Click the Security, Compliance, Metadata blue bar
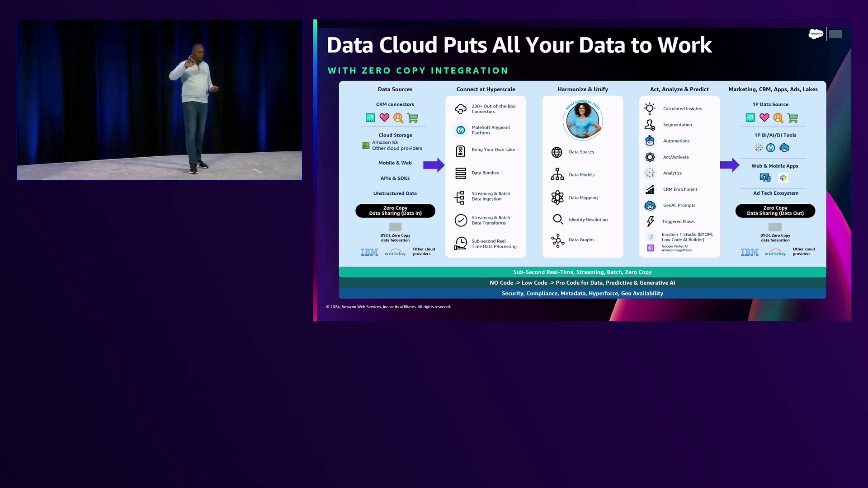The image size is (868, 488). tap(582, 293)
